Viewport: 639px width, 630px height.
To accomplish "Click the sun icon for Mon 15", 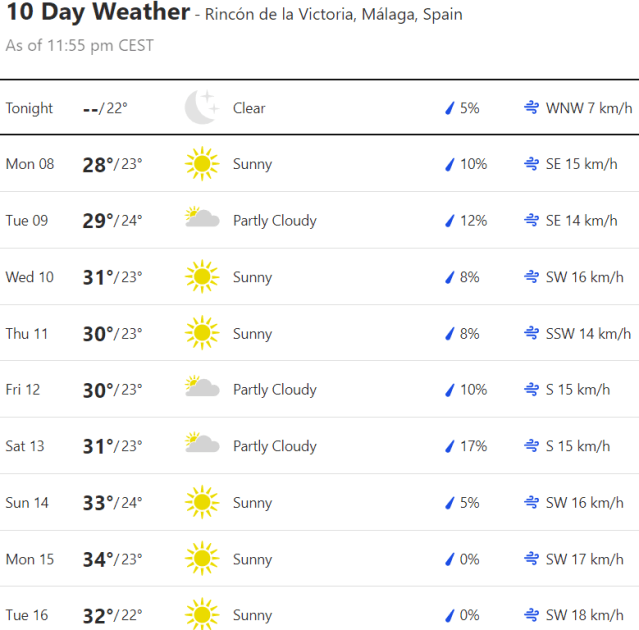I will coord(201,559).
